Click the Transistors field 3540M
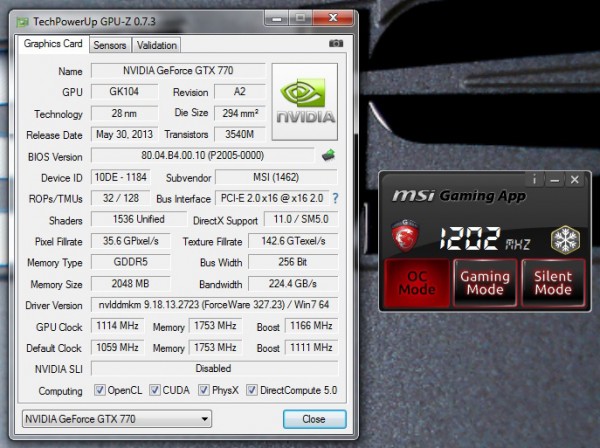Image resolution: width=600 pixels, height=448 pixels. click(x=240, y=134)
